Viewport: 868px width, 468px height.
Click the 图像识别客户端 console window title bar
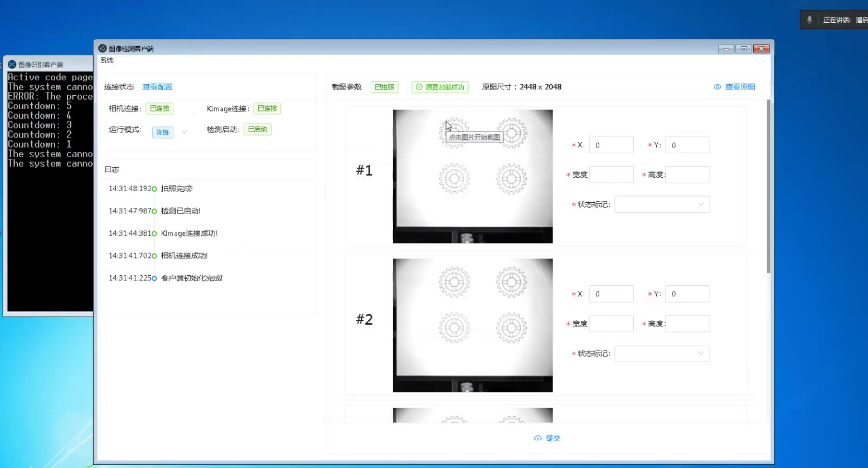[48, 64]
